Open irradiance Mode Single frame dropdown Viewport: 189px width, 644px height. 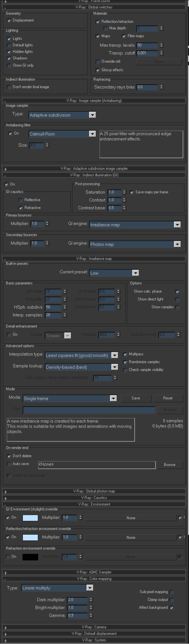pos(70,398)
